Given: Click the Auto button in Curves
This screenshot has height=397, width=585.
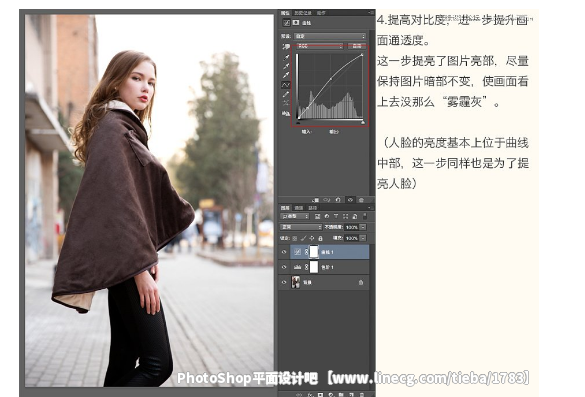Looking at the screenshot, I should 357,46.
